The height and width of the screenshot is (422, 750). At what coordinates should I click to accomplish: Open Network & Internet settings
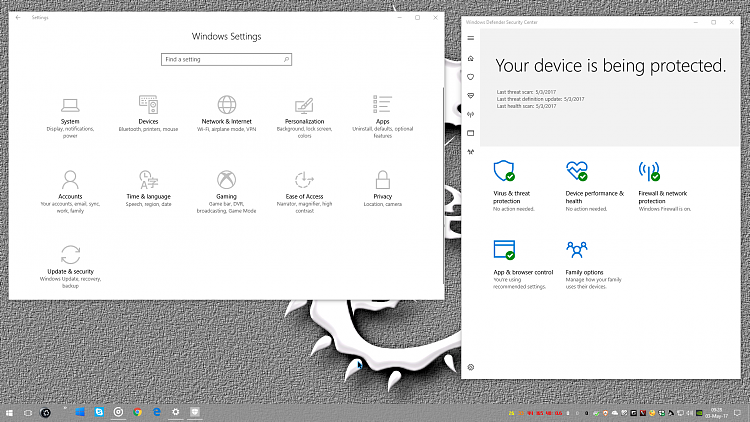point(226,114)
